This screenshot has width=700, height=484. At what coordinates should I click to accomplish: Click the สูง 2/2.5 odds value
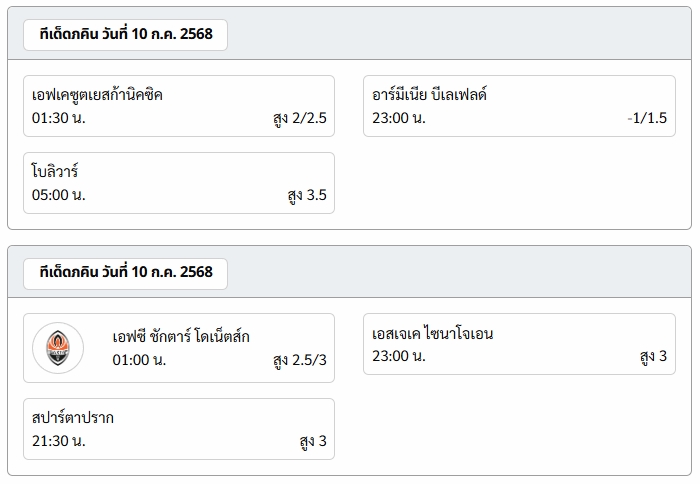click(300, 118)
